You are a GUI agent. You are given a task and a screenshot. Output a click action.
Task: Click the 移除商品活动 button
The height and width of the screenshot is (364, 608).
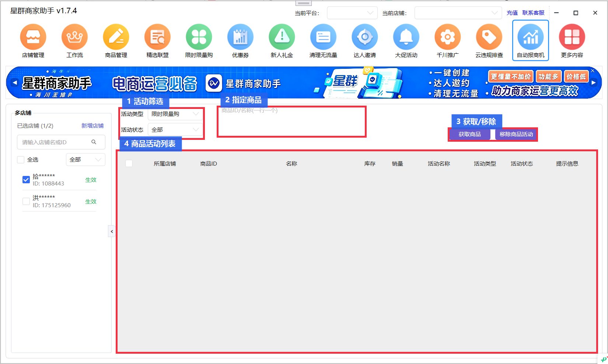click(516, 134)
